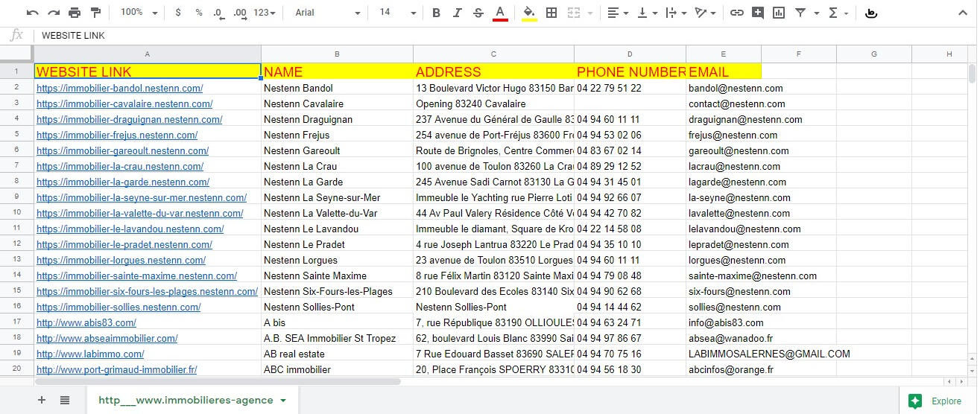Open the yellow fill color picker
Viewport: 980px width, 414px height.
point(529,13)
